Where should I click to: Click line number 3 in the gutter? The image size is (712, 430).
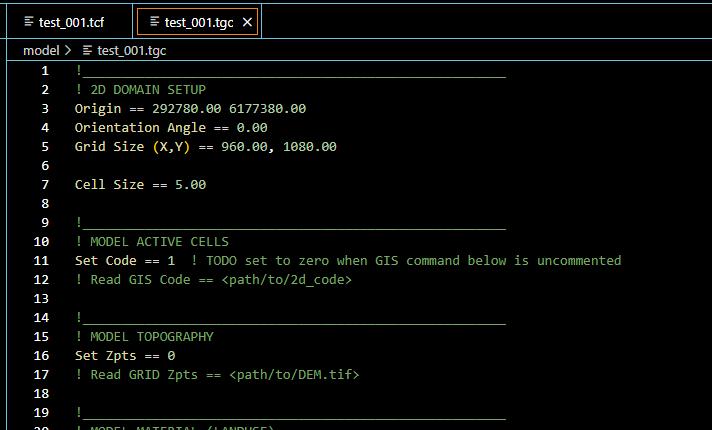click(45, 109)
